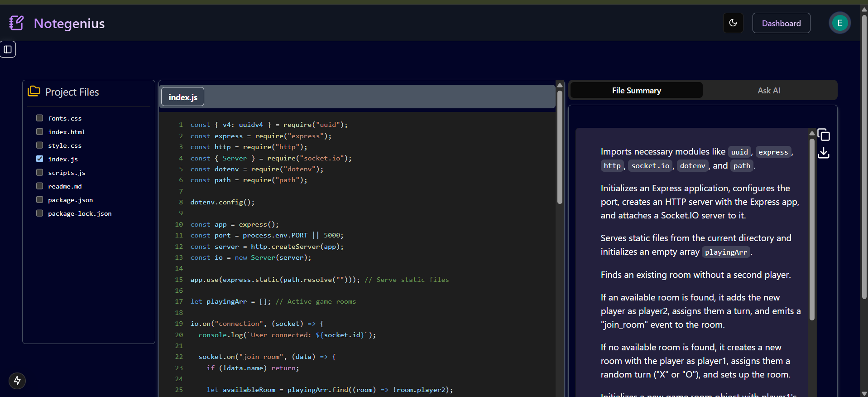Click the dotenv code tag in summary
The width and height of the screenshot is (868, 397).
click(x=692, y=165)
